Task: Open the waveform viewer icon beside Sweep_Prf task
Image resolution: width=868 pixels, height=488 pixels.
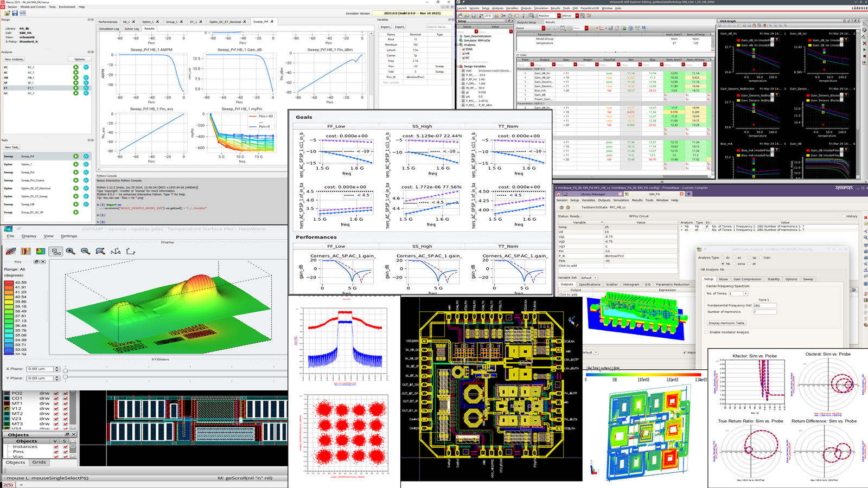Action: (86, 156)
